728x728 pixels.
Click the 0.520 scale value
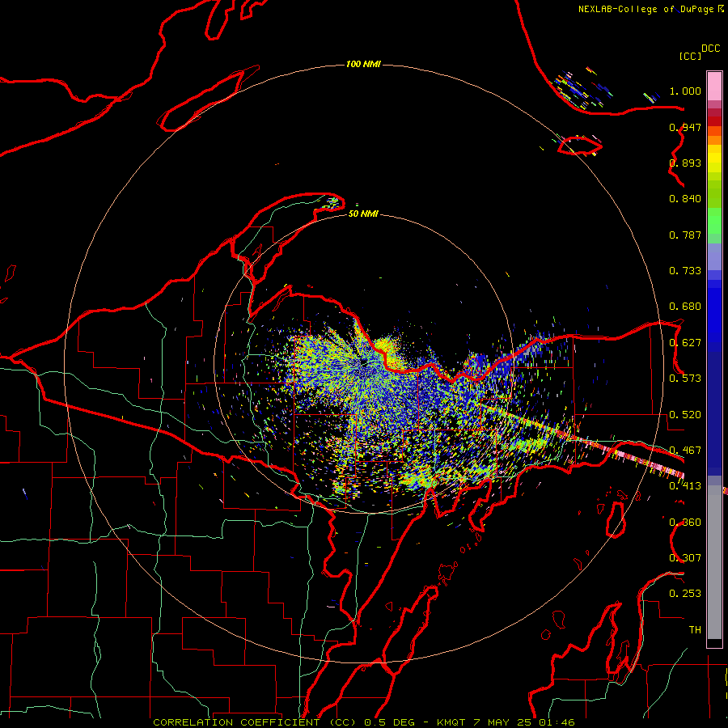pos(685,415)
